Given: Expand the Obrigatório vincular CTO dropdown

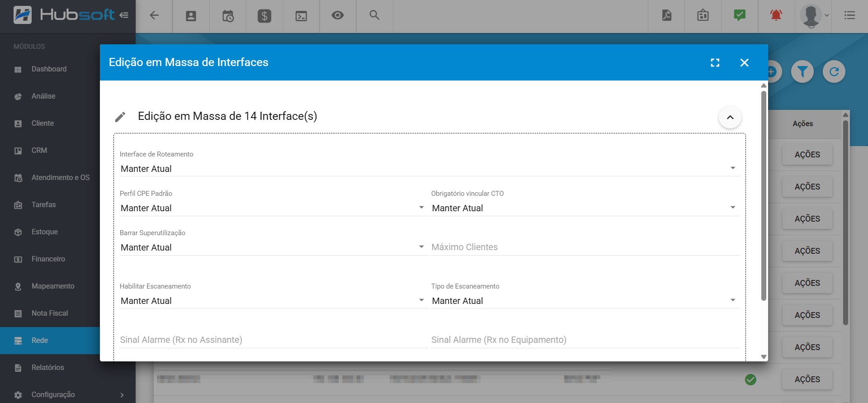Looking at the screenshot, I should pos(585,208).
